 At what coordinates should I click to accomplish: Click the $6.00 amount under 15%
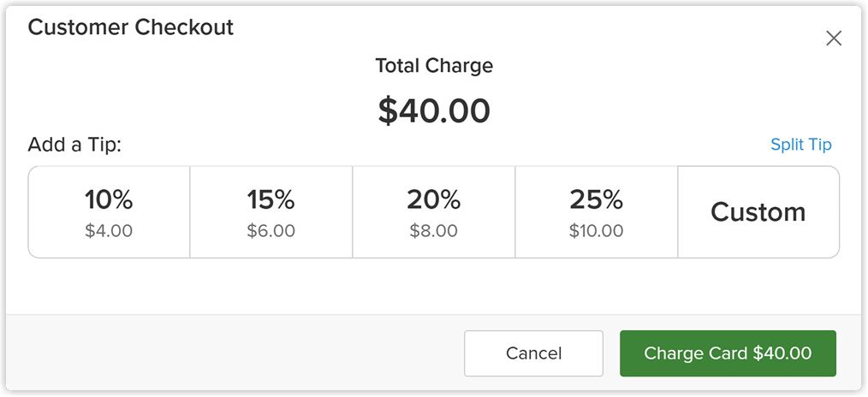(x=271, y=230)
